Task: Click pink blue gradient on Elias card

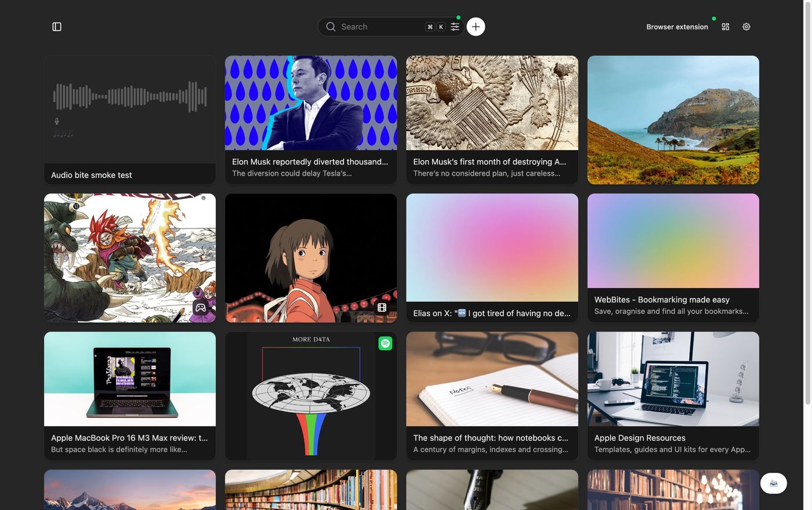Action: (492, 247)
